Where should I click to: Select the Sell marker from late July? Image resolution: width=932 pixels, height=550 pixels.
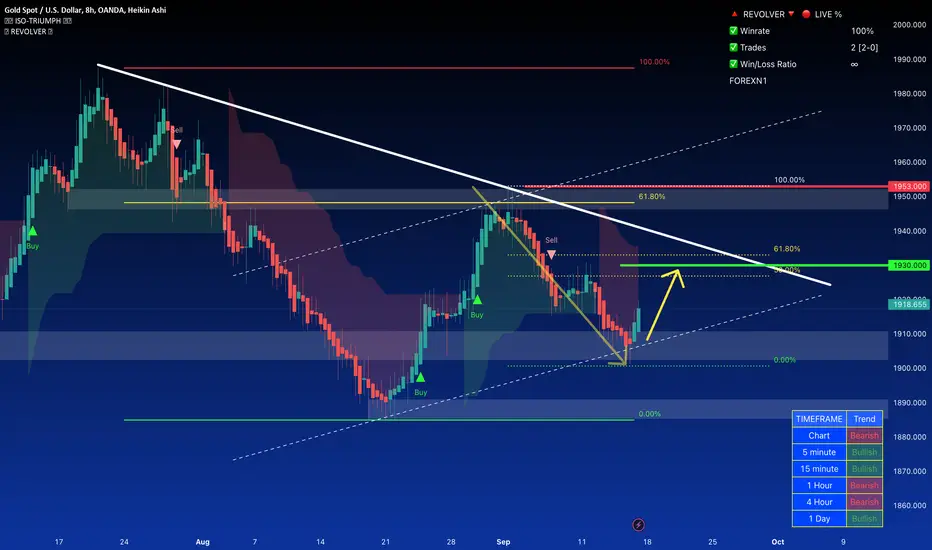[177, 144]
